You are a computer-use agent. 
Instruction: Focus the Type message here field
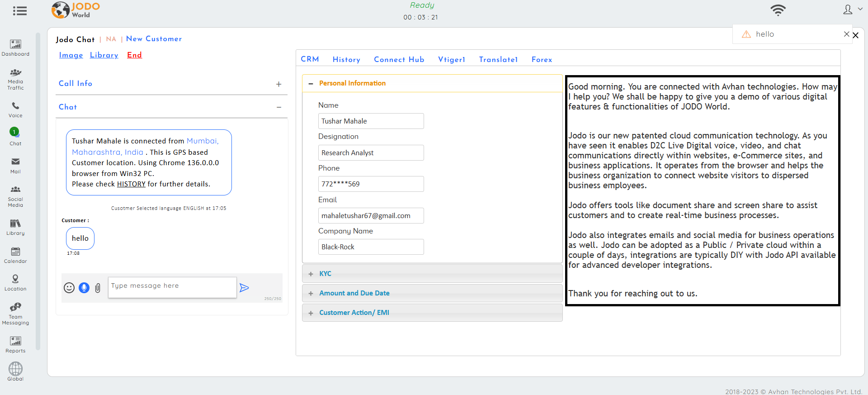[172, 287]
